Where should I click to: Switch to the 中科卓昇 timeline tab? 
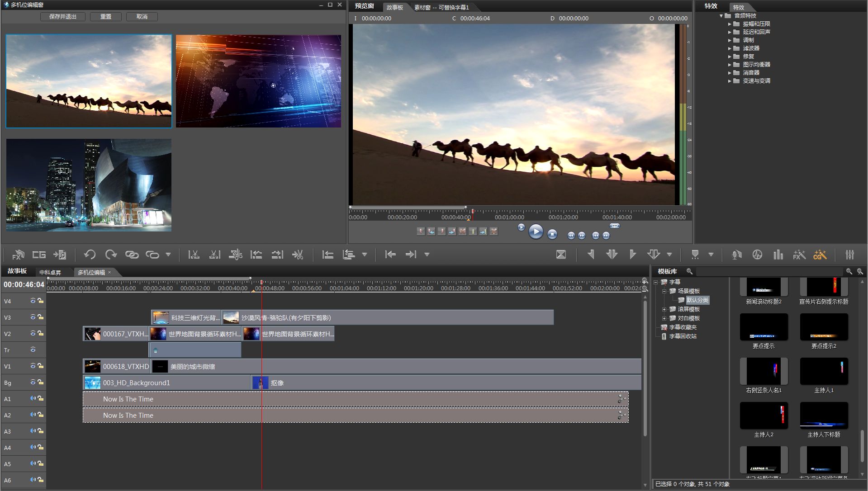click(50, 272)
